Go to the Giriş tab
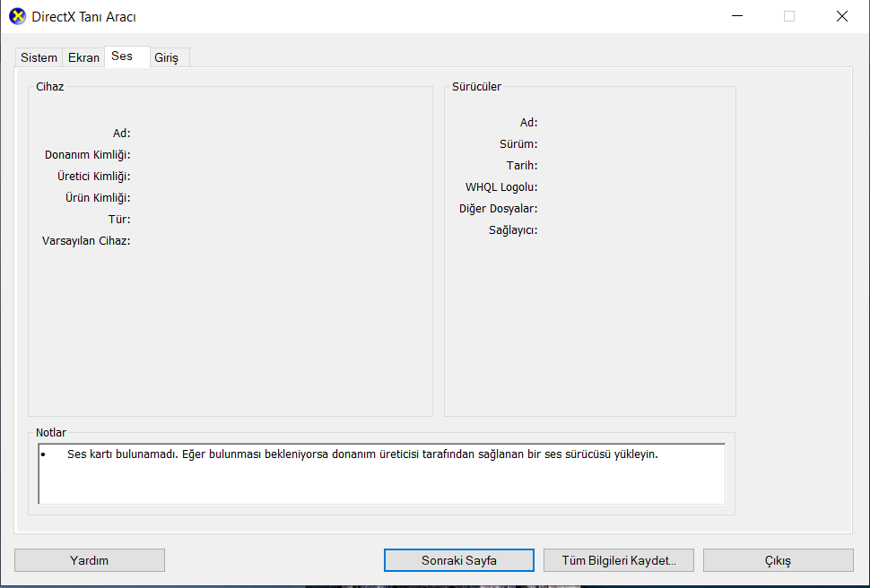This screenshot has width=870, height=588. [x=170, y=57]
